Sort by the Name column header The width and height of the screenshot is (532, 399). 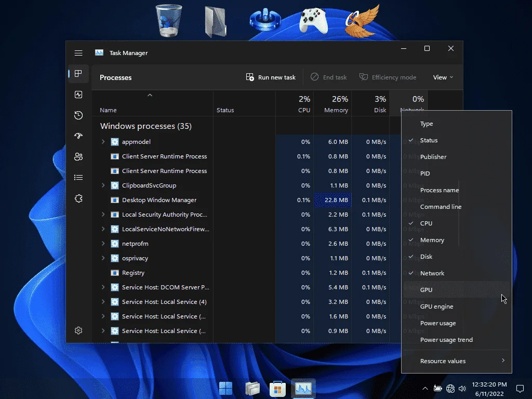(152, 103)
